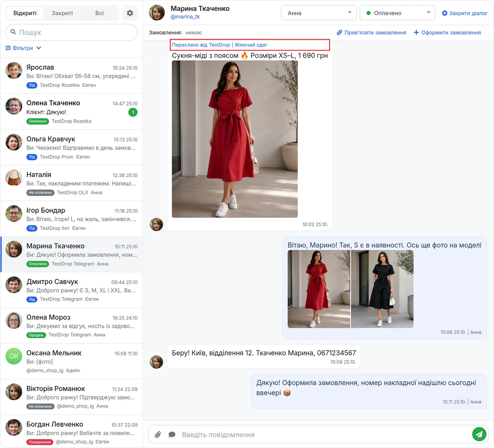Expand the Фільтри chevron
This screenshot has width=494, height=448.
(39, 48)
